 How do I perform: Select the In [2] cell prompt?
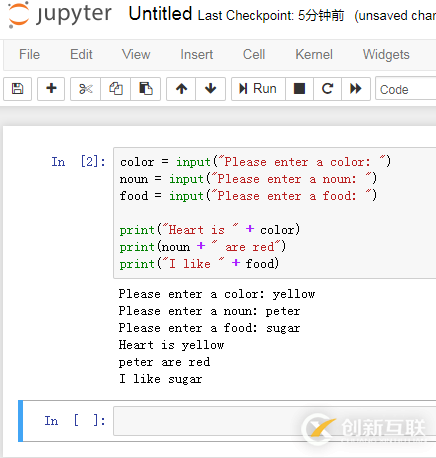[x=78, y=162]
